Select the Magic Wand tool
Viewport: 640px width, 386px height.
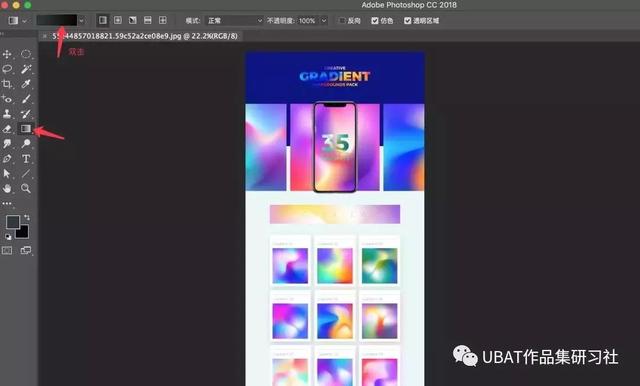tap(26, 69)
